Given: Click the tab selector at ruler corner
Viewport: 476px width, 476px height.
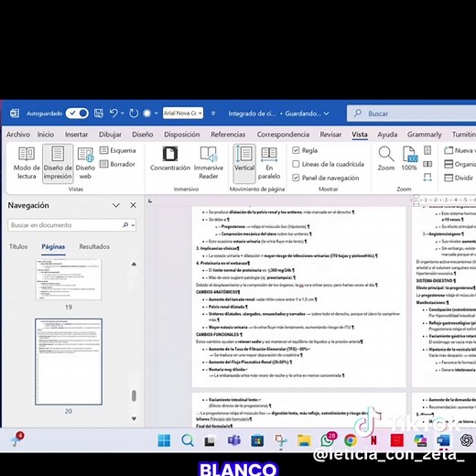Looking at the screenshot, I should (150, 201).
